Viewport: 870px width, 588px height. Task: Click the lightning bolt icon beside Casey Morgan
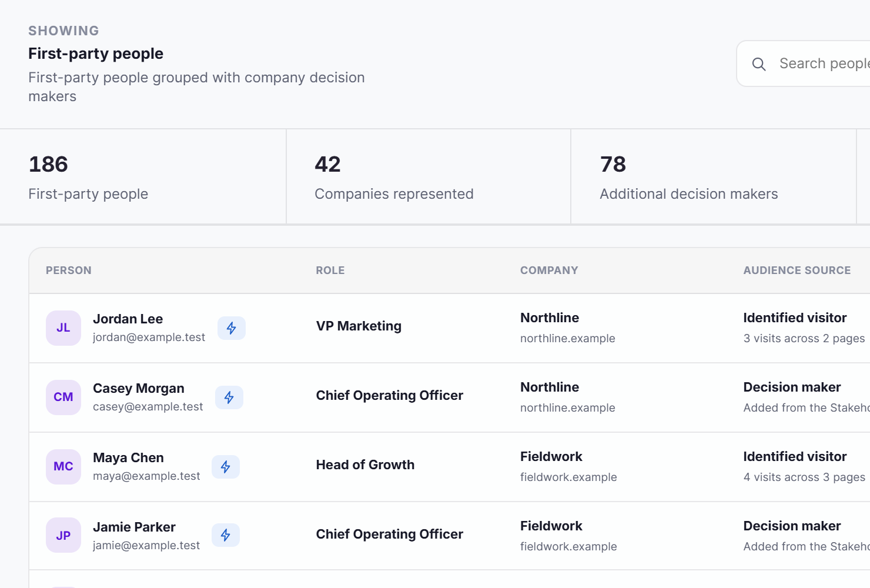coord(229,397)
